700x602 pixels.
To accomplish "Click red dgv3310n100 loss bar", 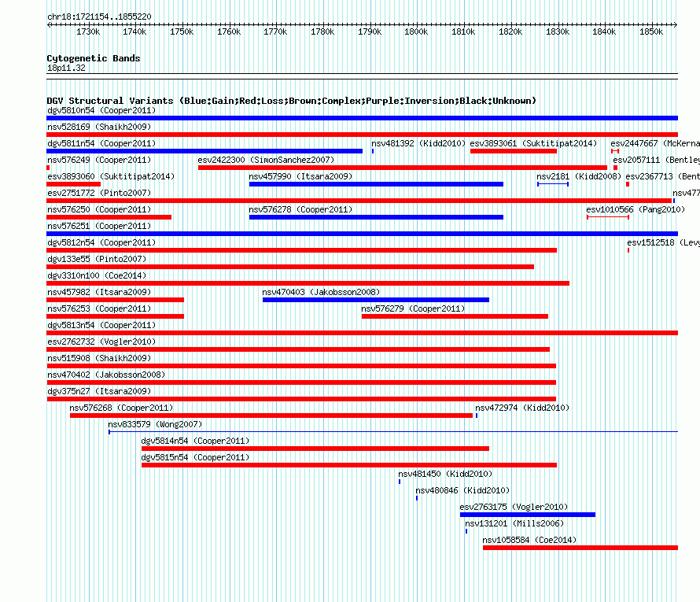I will coord(308,283).
